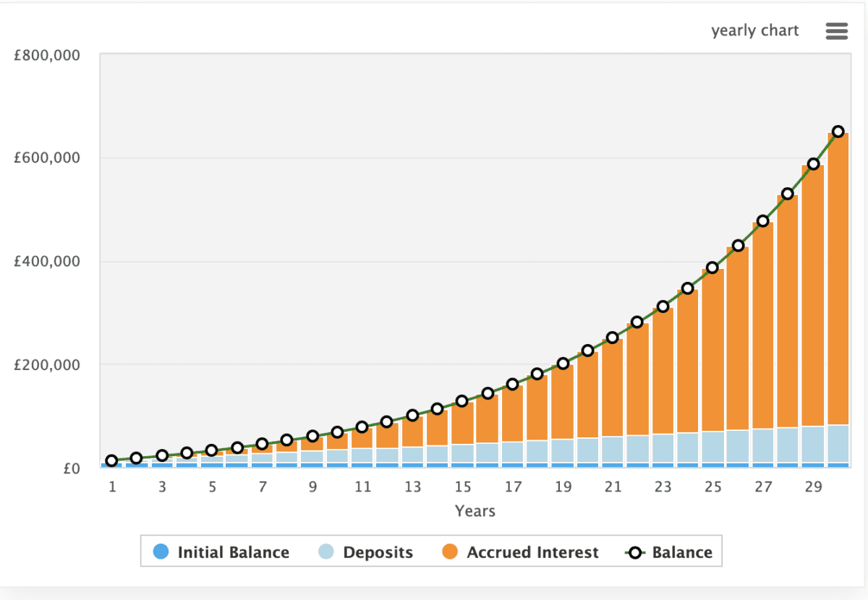This screenshot has height=600, width=868.
Task: Click the Balance line marker in legend
Action: tap(635, 553)
